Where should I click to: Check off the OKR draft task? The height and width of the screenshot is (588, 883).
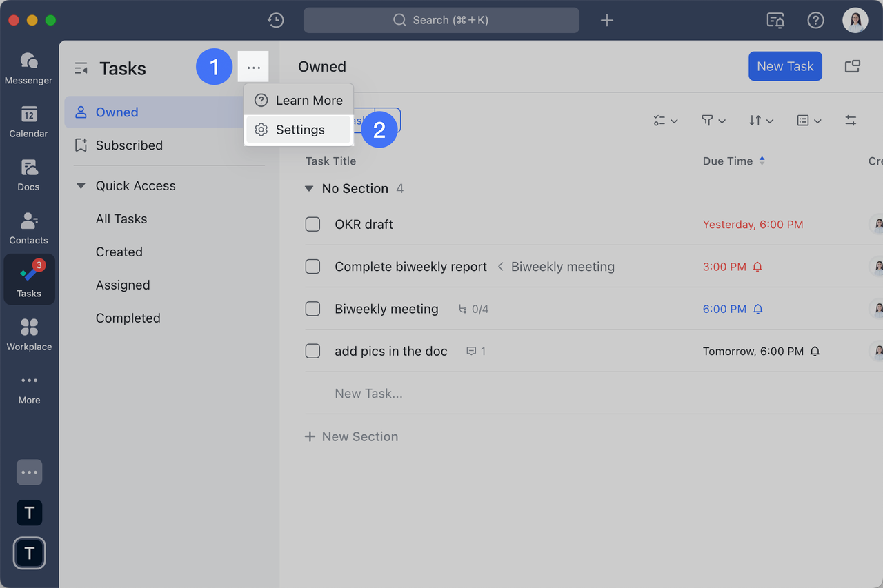click(312, 224)
